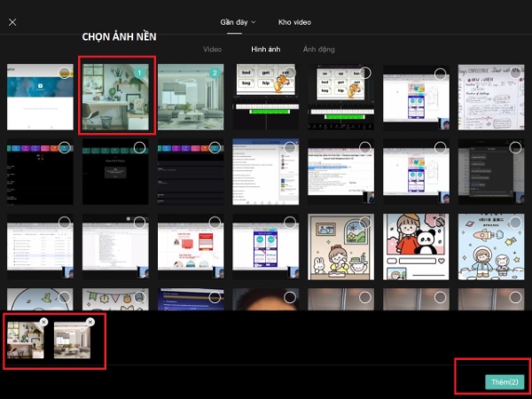Select circle on colorful tabs dark screenshot
The image size is (532, 399).
[x=65, y=147]
